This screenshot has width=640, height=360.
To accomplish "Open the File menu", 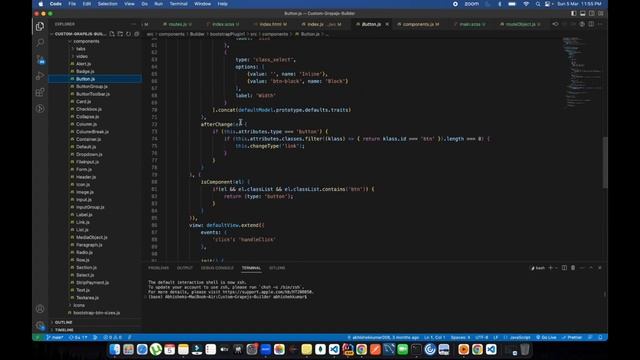I will coord(72,4).
